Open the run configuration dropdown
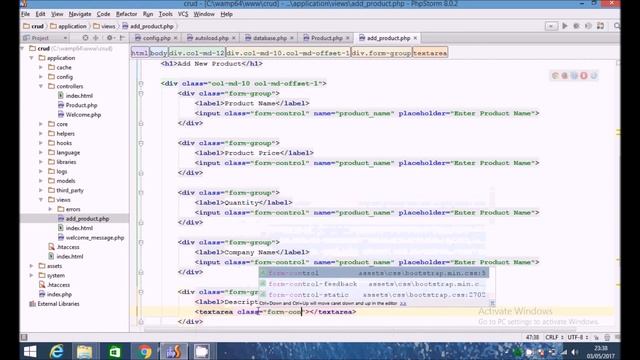The image size is (640, 360). point(551,26)
